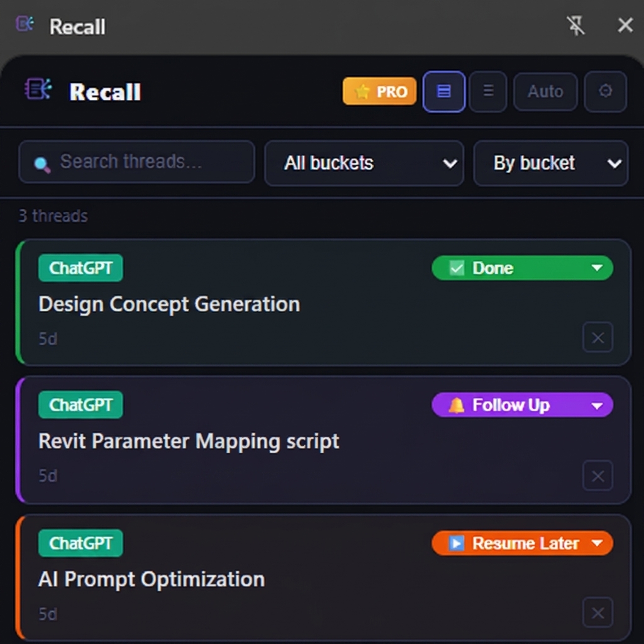Open Recall settings gear

606,91
